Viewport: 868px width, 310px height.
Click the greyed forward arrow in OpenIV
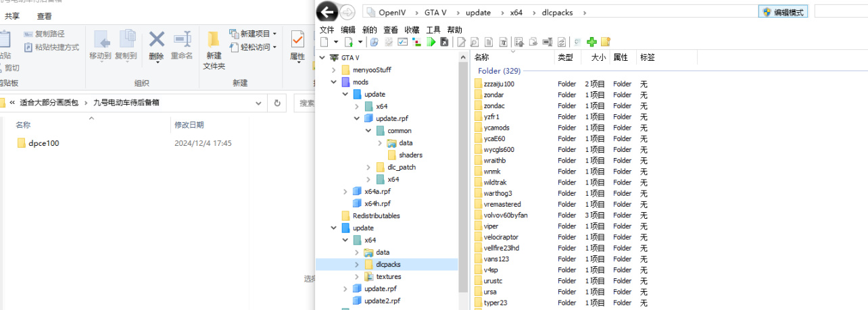click(347, 11)
